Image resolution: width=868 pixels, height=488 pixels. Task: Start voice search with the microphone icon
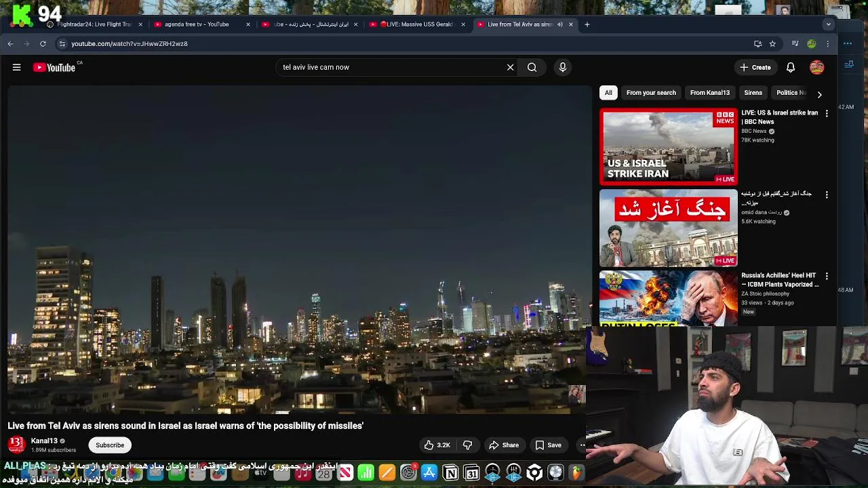[562, 67]
